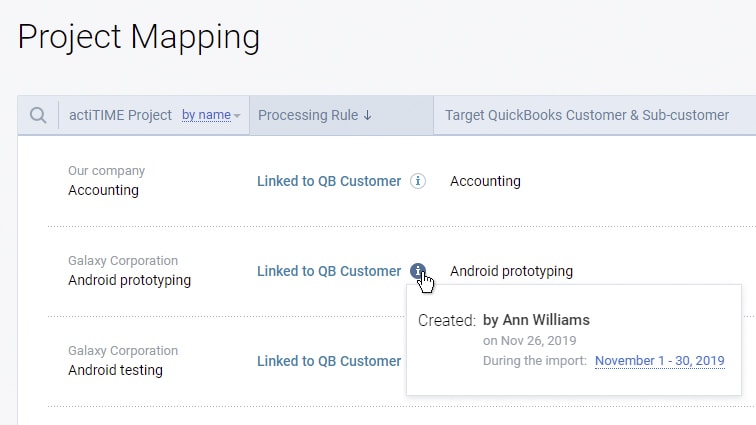Open the 'by name' sort dropdown
The height and width of the screenshot is (425, 756).
click(x=211, y=115)
